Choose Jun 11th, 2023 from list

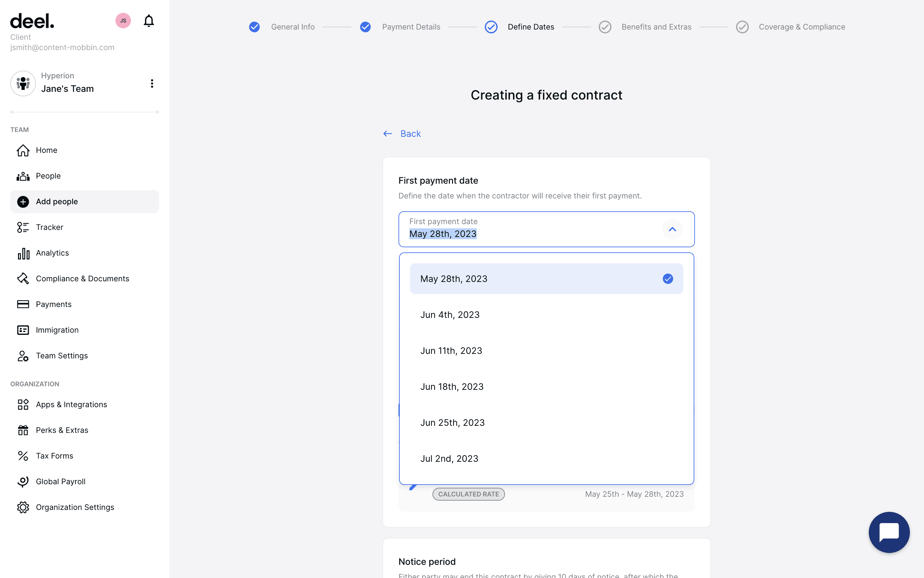pyautogui.click(x=546, y=351)
